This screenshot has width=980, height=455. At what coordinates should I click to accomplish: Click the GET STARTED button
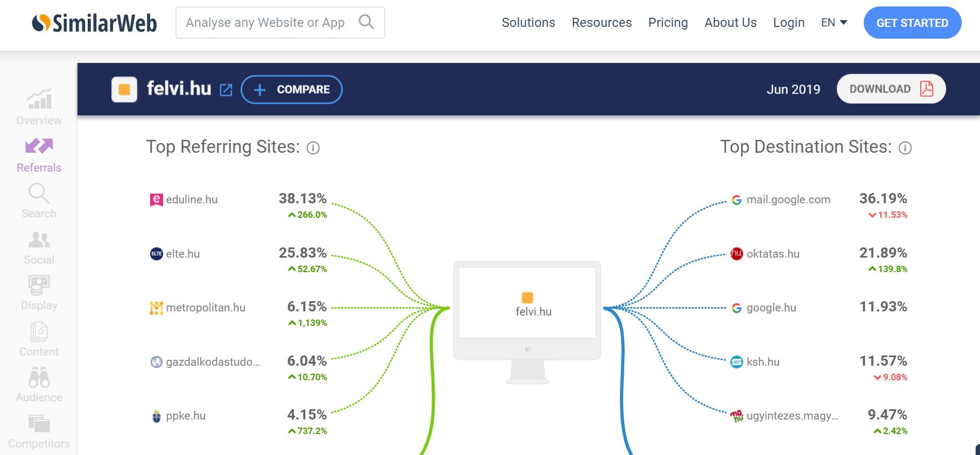click(912, 23)
